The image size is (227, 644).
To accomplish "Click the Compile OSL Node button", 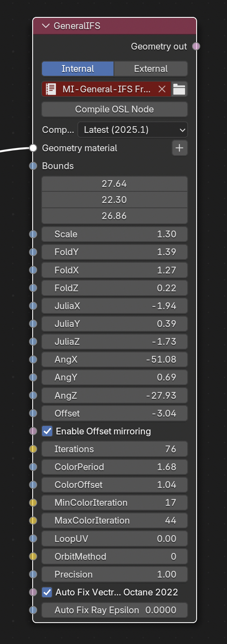I will (x=114, y=109).
